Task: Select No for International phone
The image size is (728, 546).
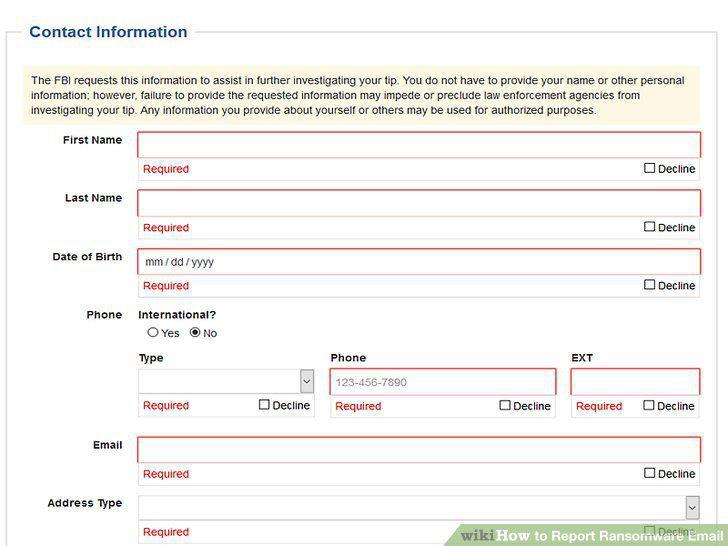Action: [195, 332]
